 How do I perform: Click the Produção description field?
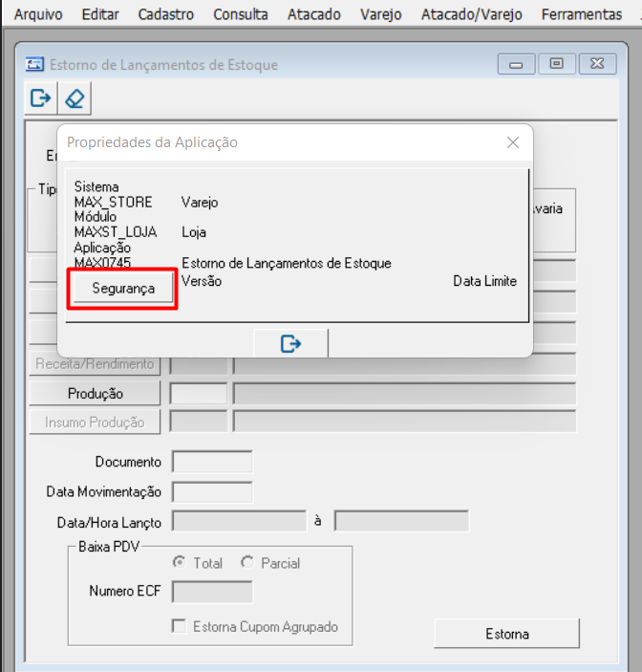pyautogui.click(x=405, y=394)
